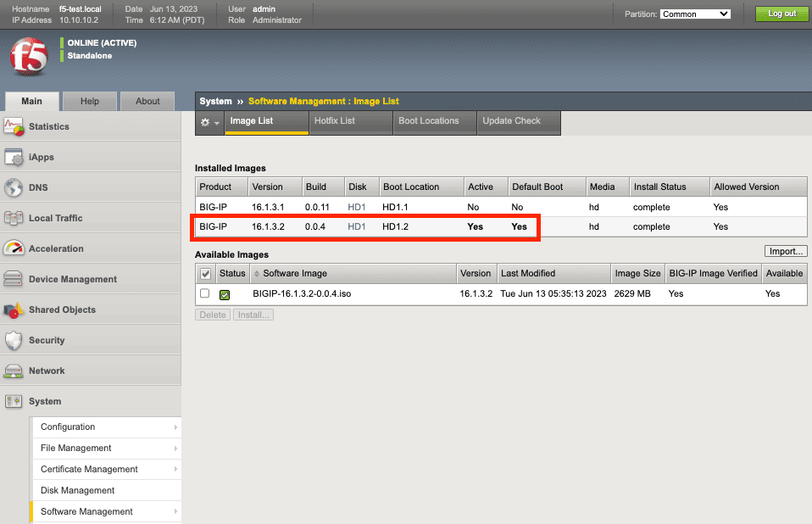Image resolution: width=812 pixels, height=524 pixels.
Task: Click the Delete button
Action: click(212, 315)
